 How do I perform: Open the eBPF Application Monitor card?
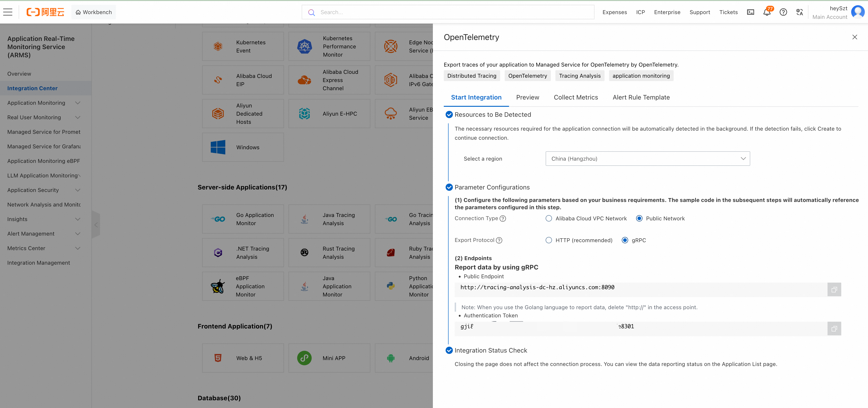pyautogui.click(x=243, y=286)
